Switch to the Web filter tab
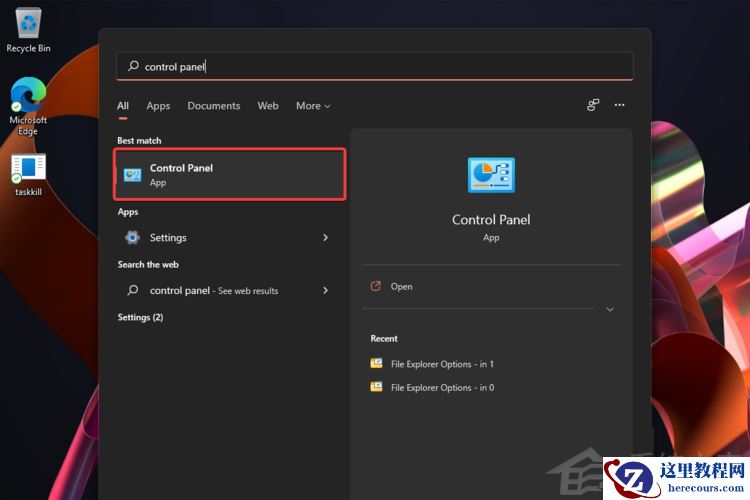The width and height of the screenshot is (750, 500). click(x=268, y=106)
